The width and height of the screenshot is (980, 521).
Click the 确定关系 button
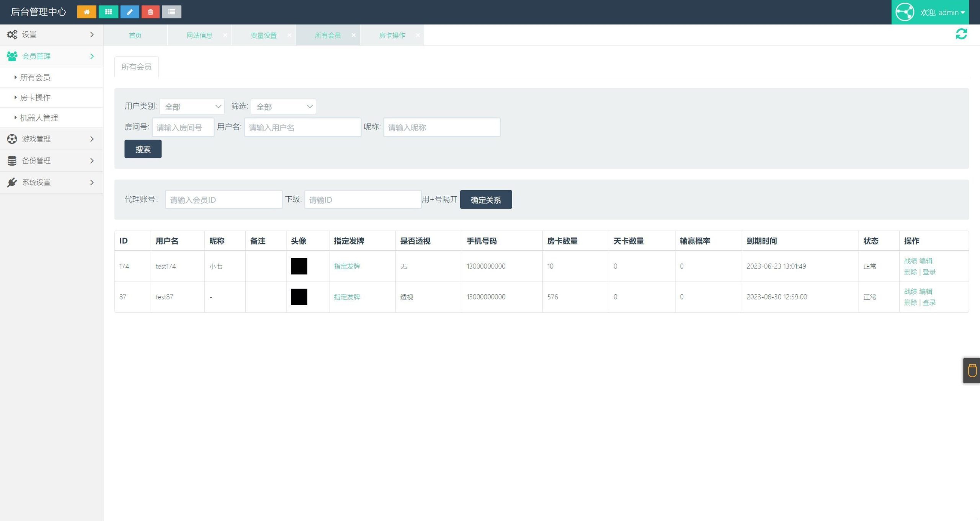point(485,200)
